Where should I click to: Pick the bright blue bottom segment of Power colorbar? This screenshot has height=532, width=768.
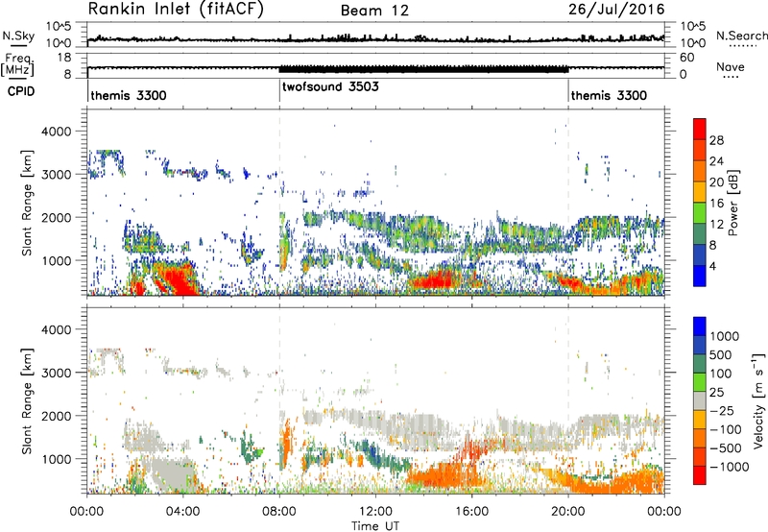click(x=700, y=276)
